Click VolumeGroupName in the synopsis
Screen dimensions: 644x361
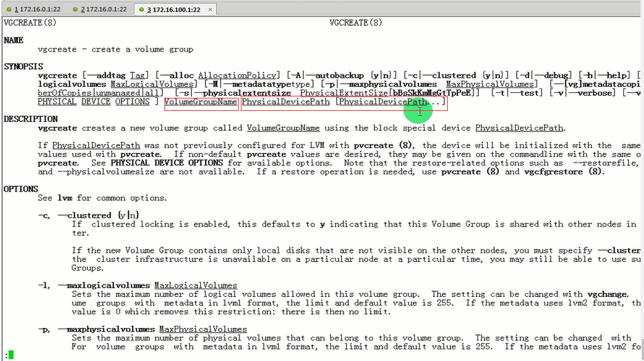(x=201, y=101)
